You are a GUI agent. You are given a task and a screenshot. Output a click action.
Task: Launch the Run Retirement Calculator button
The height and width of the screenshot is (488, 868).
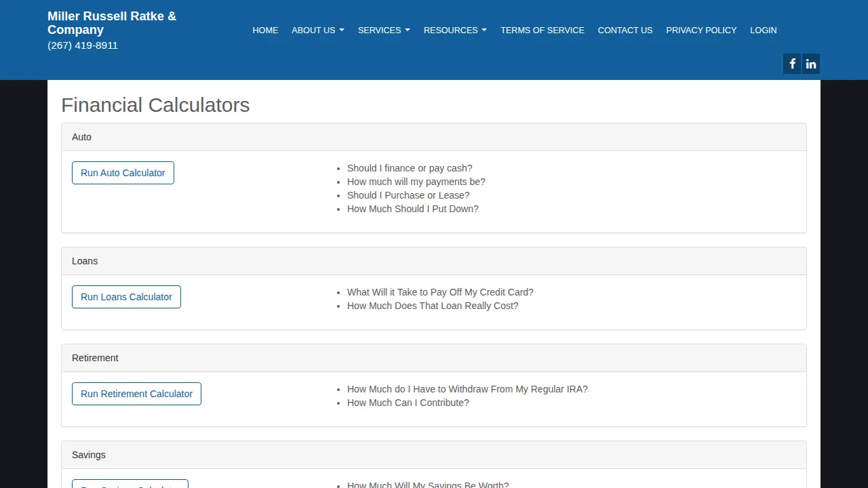(x=136, y=394)
